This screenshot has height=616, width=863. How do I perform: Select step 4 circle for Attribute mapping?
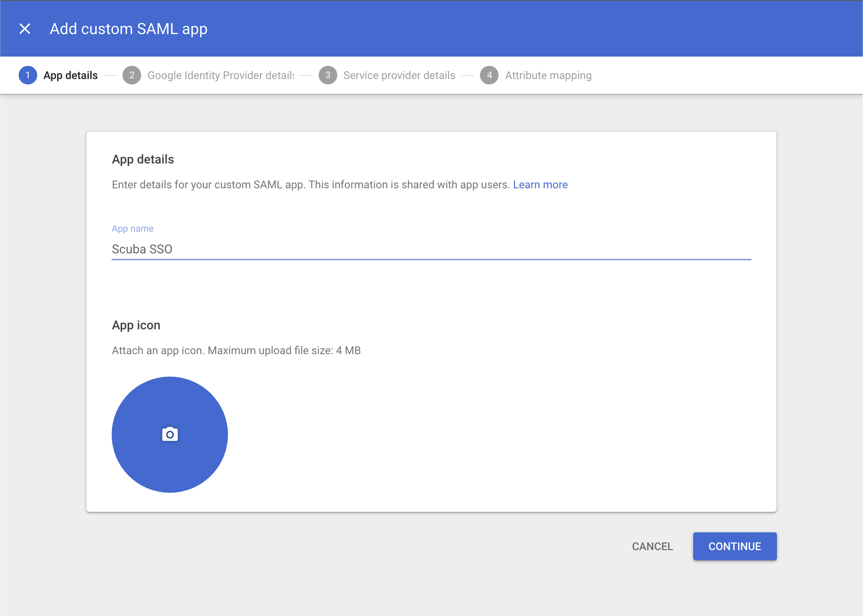click(489, 75)
